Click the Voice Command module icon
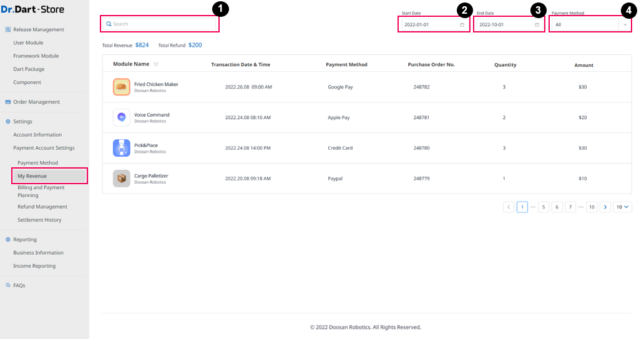This screenshot has height=339, width=644. (122, 117)
